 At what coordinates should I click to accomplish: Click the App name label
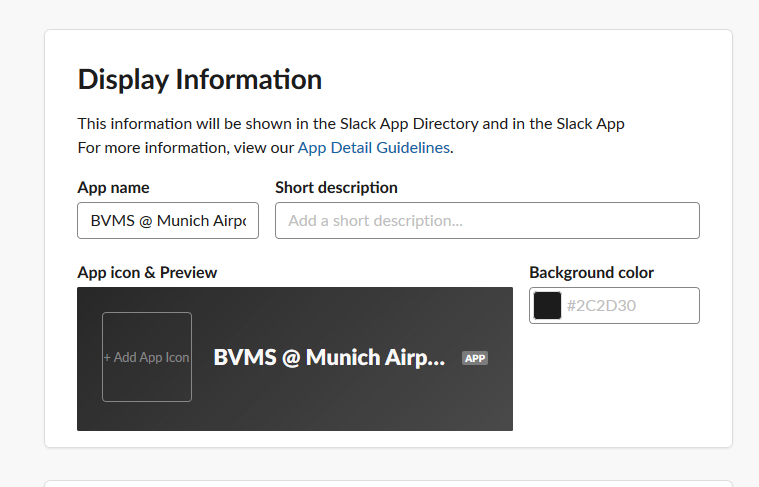pyautogui.click(x=113, y=188)
